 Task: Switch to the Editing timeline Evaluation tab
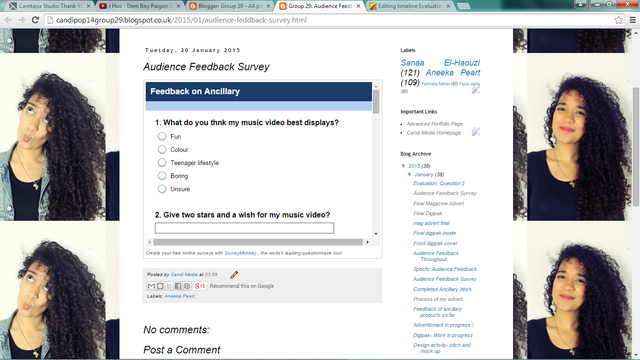[x=409, y=6]
